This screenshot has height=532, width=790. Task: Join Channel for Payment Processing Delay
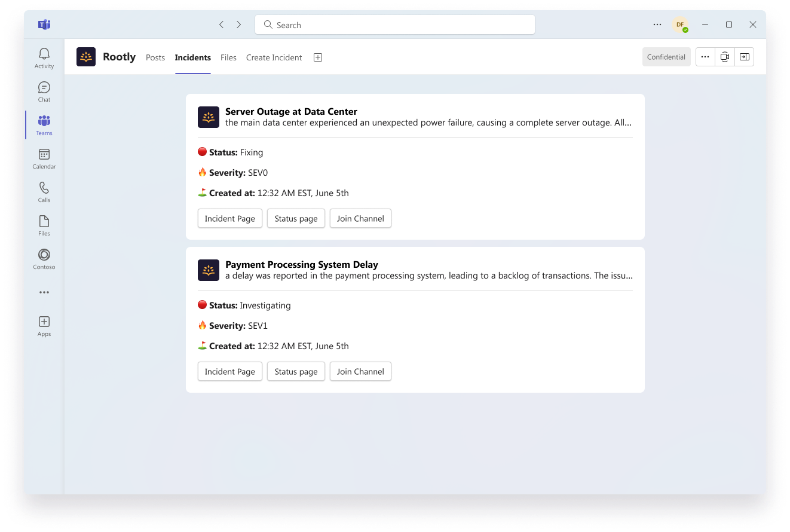360,371
